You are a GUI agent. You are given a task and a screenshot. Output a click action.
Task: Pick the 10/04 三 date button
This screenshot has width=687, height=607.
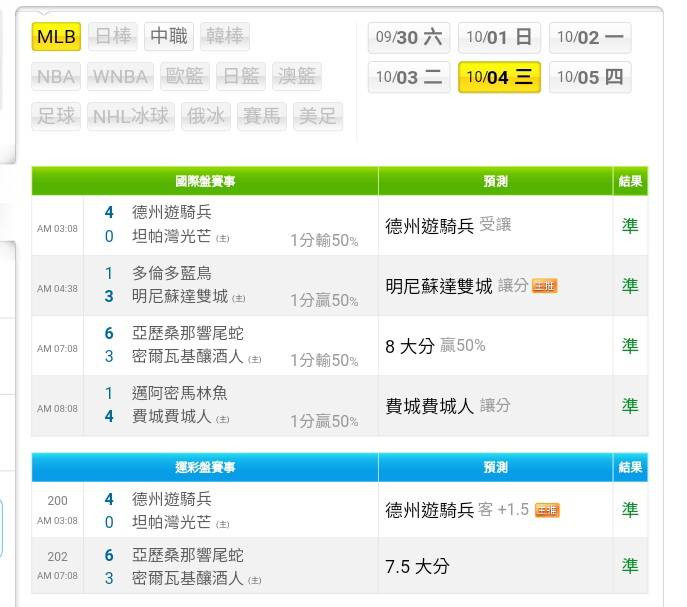click(499, 78)
